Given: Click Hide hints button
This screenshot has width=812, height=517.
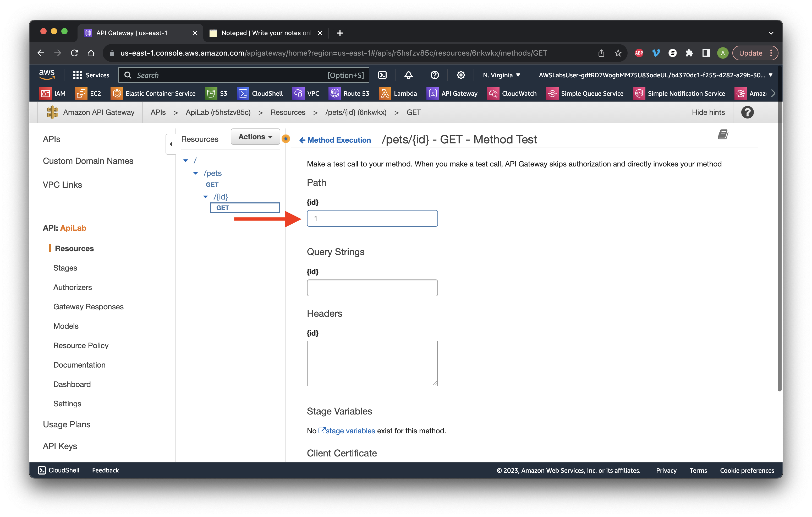Looking at the screenshot, I should click(x=708, y=112).
